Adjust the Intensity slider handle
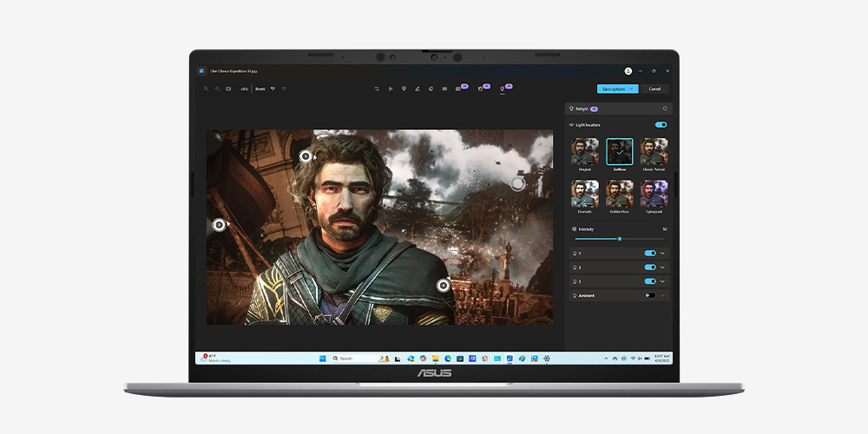The height and width of the screenshot is (434, 868). click(x=619, y=238)
